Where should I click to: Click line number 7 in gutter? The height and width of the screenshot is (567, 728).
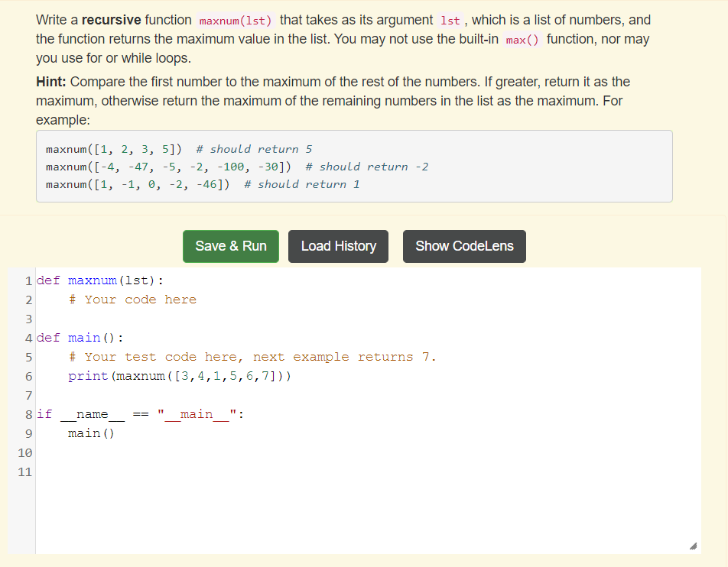click(29, 395)
